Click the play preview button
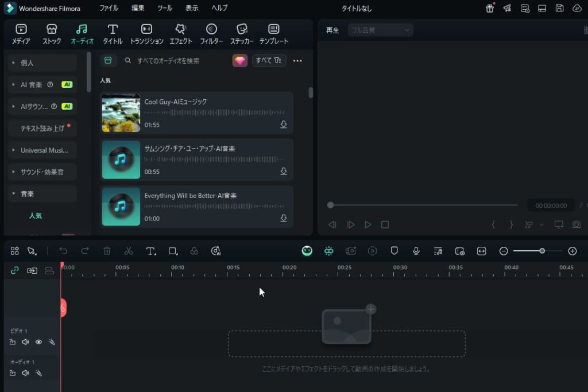588x392 pixels. coord(367,224)
